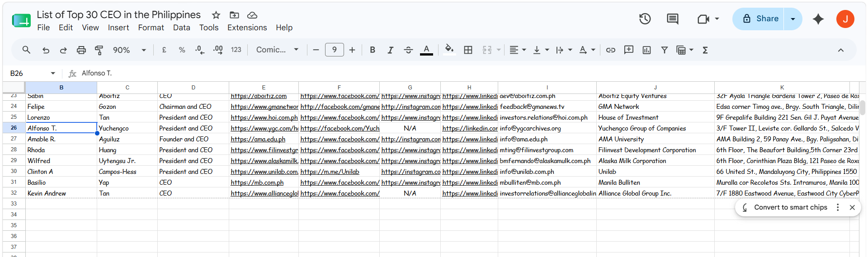868x257 pixels.
Task: Click the font size field
Action: (334, 50)
